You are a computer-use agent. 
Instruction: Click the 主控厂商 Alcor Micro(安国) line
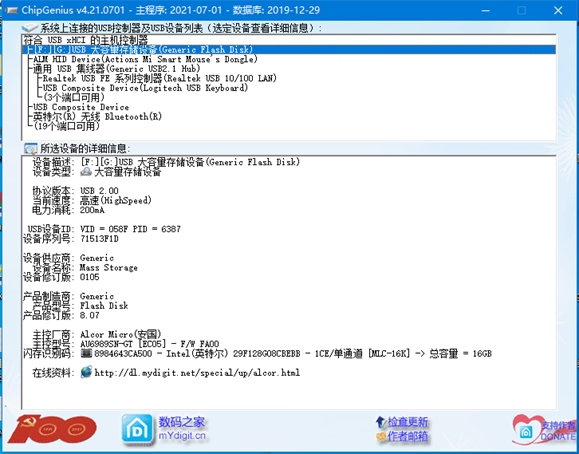[97, 335]
